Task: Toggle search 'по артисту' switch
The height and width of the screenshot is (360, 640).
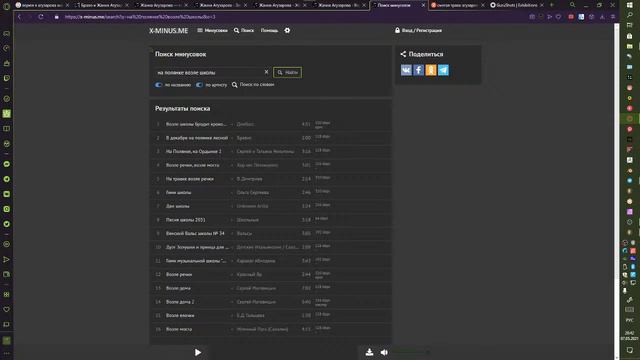Action: [x=199, y=85]
